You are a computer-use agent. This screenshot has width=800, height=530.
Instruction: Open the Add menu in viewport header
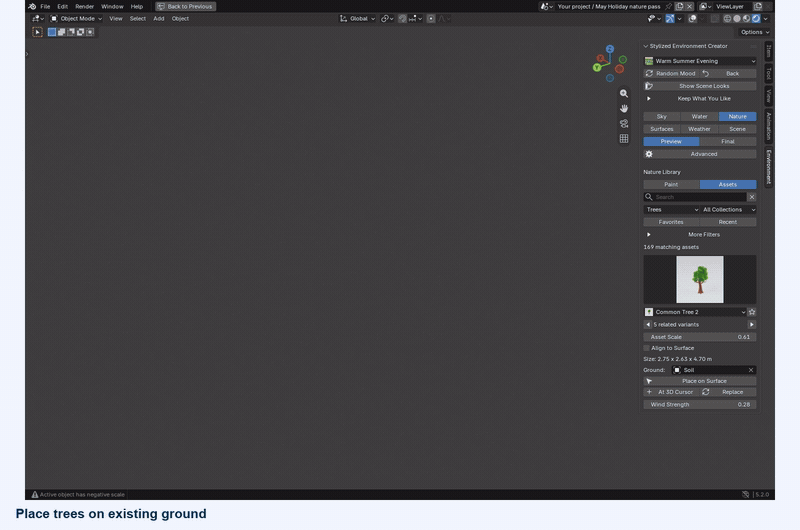[159, 19]
